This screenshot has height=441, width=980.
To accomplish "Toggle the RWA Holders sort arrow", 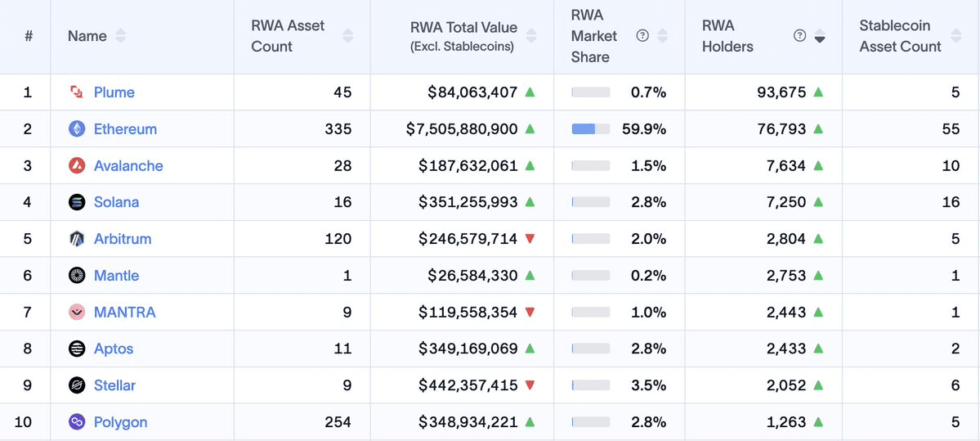I will (x=820, y=36).
